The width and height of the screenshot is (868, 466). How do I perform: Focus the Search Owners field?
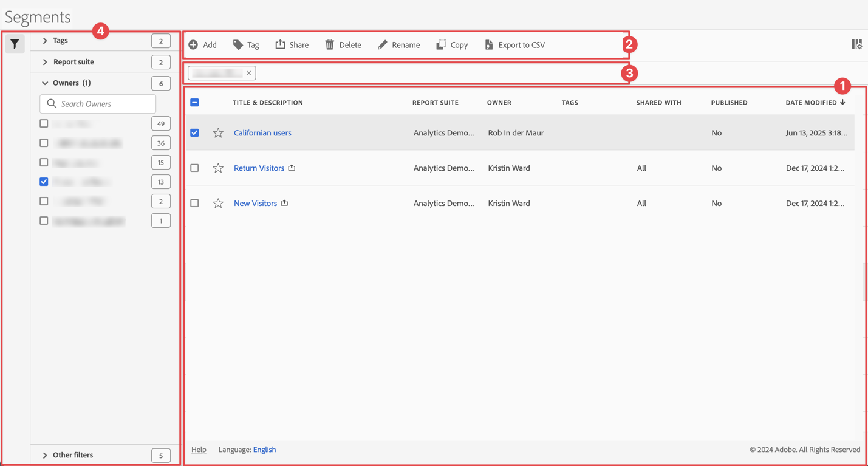98,104
